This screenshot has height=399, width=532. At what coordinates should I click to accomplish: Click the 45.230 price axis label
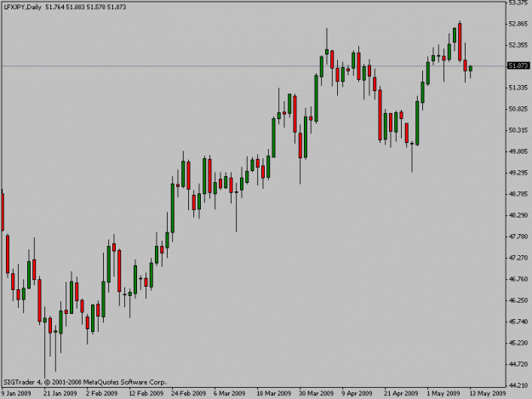[x=518, y=343]
